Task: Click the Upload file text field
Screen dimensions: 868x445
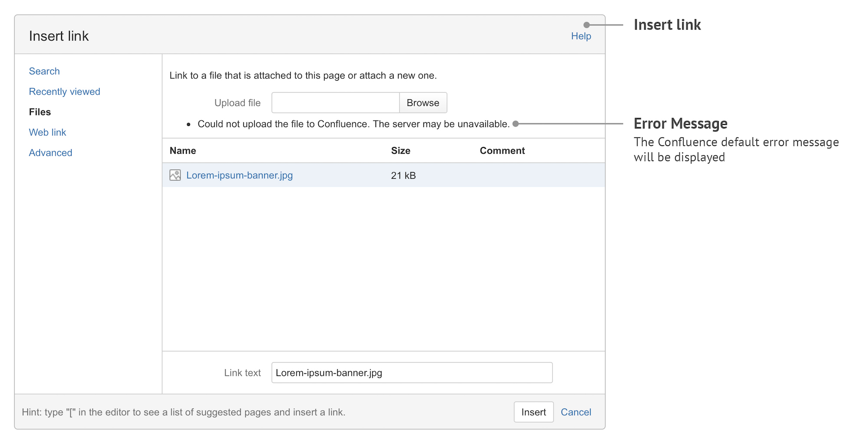Action: [x=335, y=103]
